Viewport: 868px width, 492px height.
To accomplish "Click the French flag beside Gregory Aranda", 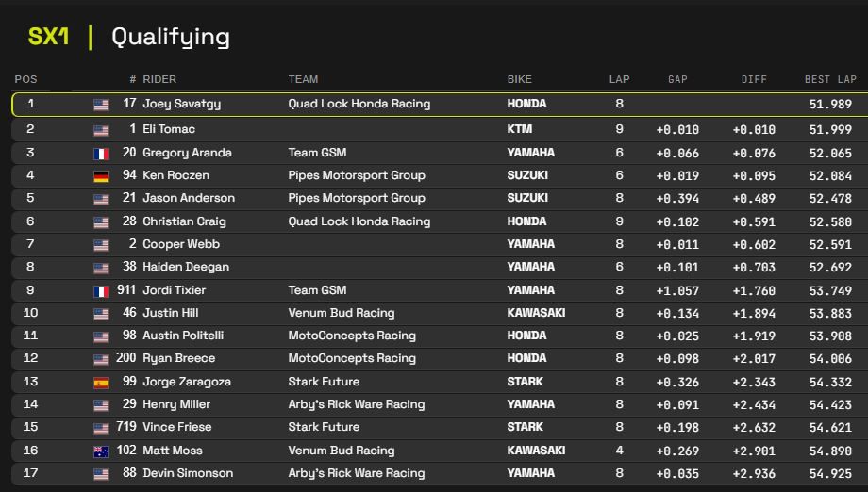I will pos(101,153).
